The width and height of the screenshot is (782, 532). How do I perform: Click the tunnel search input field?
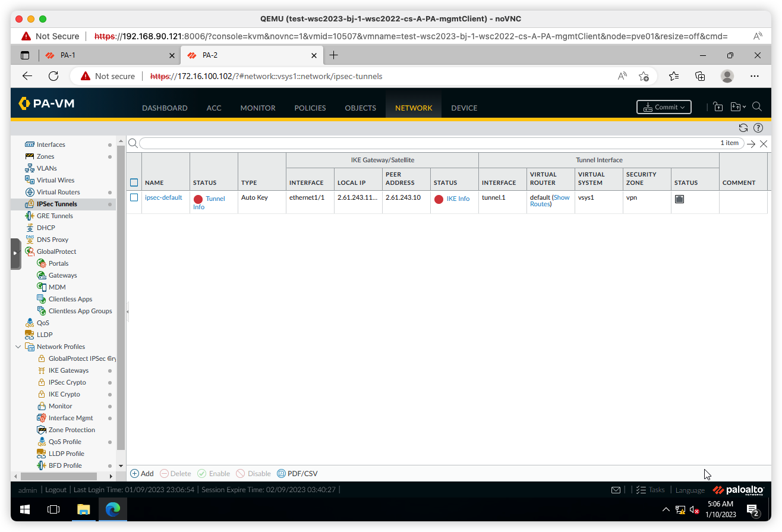coord(428,143)
